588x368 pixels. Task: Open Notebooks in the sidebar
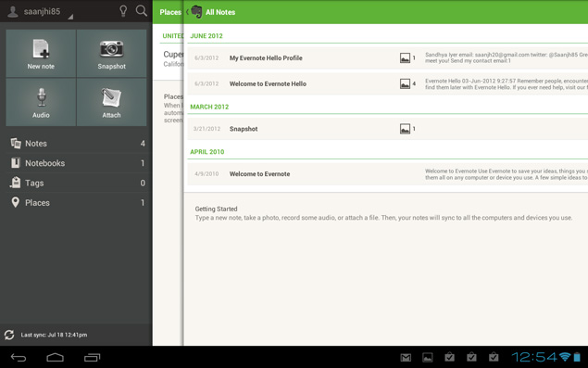77,163
